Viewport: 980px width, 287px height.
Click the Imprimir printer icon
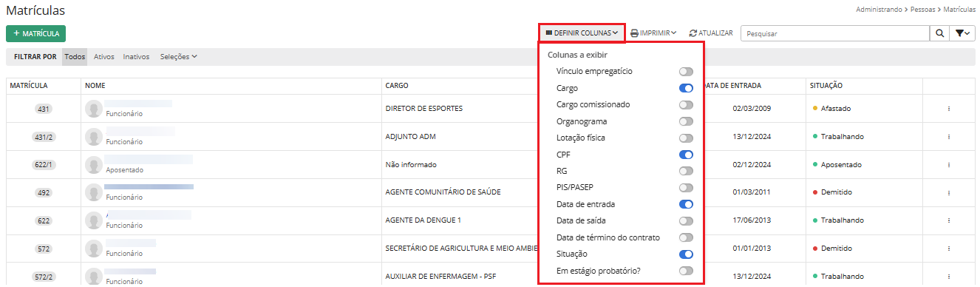[634, 33]
